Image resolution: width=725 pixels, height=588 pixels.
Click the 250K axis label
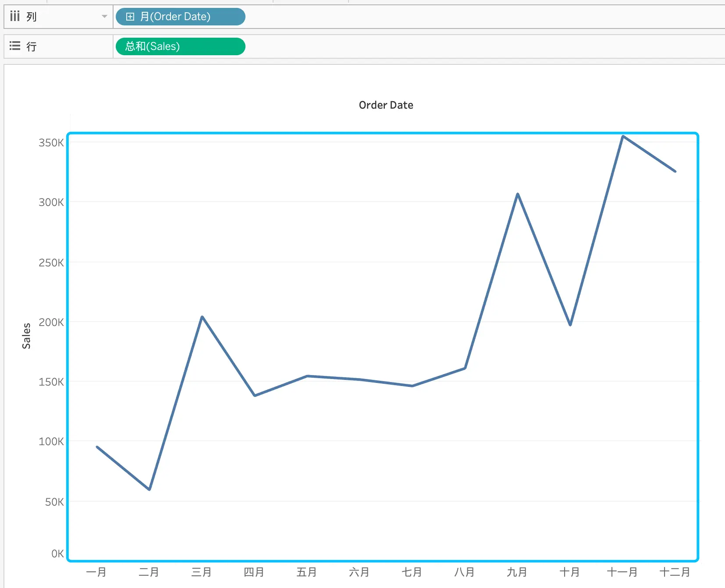[x=51, y=263]
